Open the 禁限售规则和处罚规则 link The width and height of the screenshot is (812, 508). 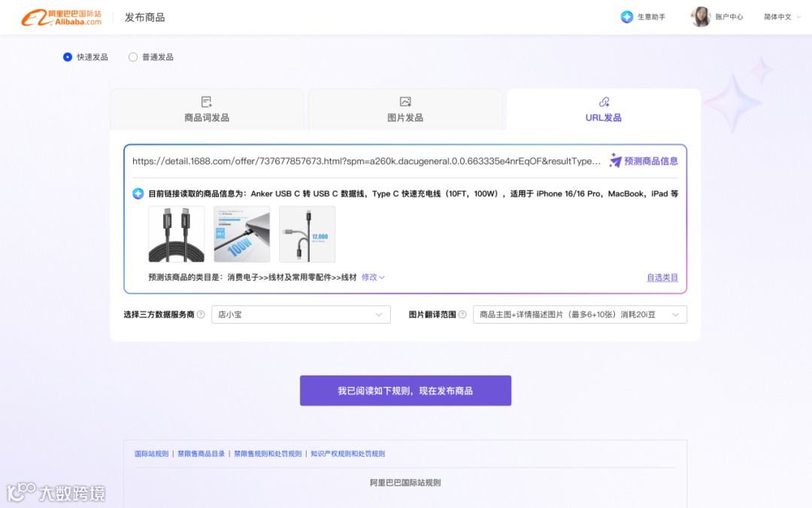tap(268, 454)
